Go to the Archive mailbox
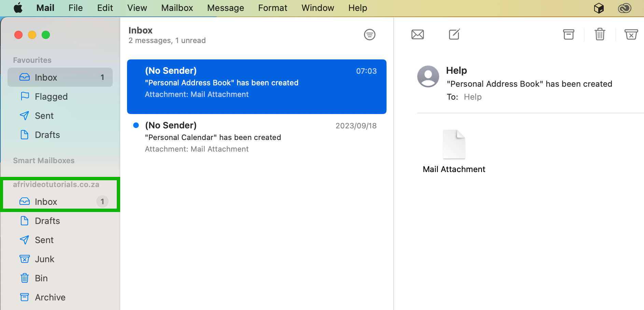644x310 pixels. (50, 297)
